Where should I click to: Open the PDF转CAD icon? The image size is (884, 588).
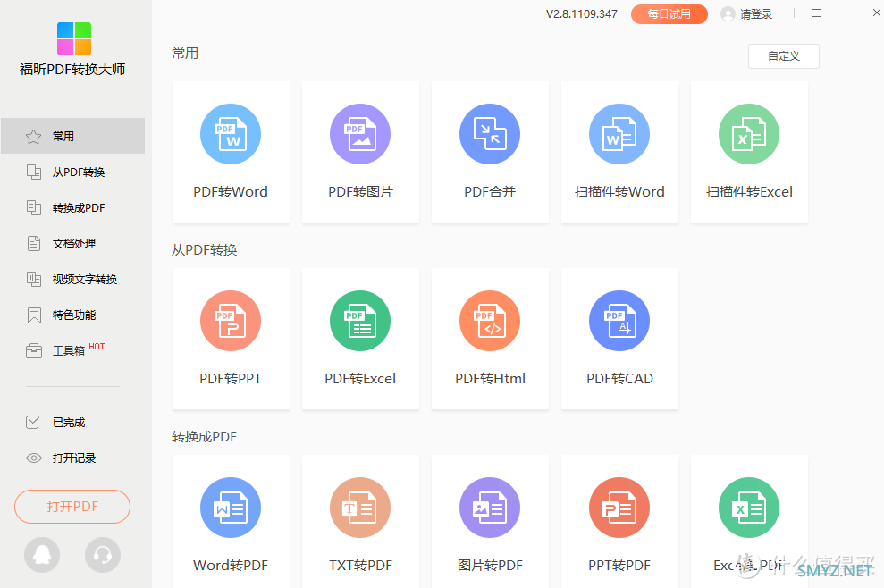click(x=619, y=321)
